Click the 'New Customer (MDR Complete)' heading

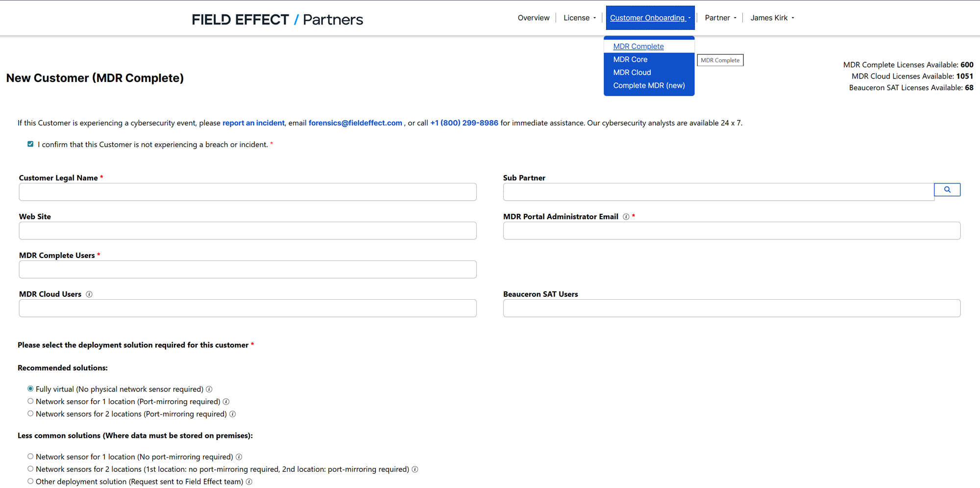click(95, 78)
